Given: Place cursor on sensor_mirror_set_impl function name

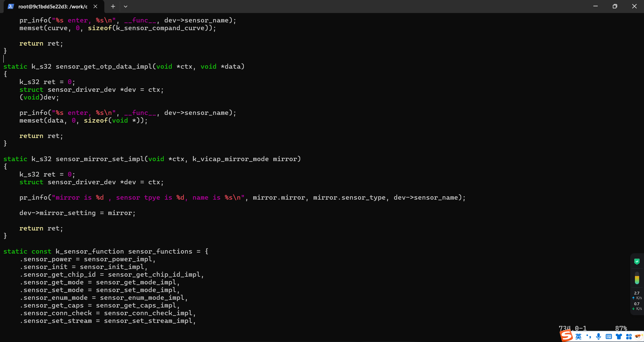Looking at the screenshot, I should 100,159.
